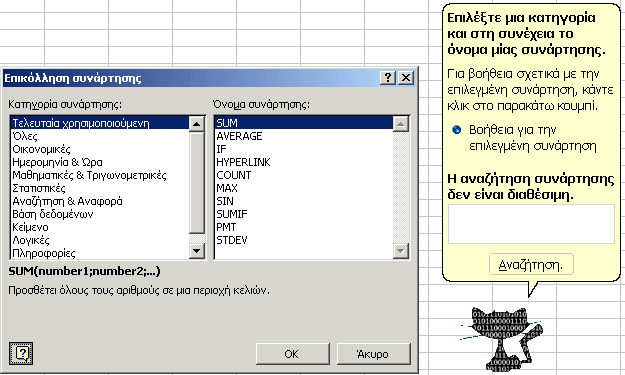The image size is (625, 375).
Task: Click the category list scroll up arrow
Action: pos(196,124)
